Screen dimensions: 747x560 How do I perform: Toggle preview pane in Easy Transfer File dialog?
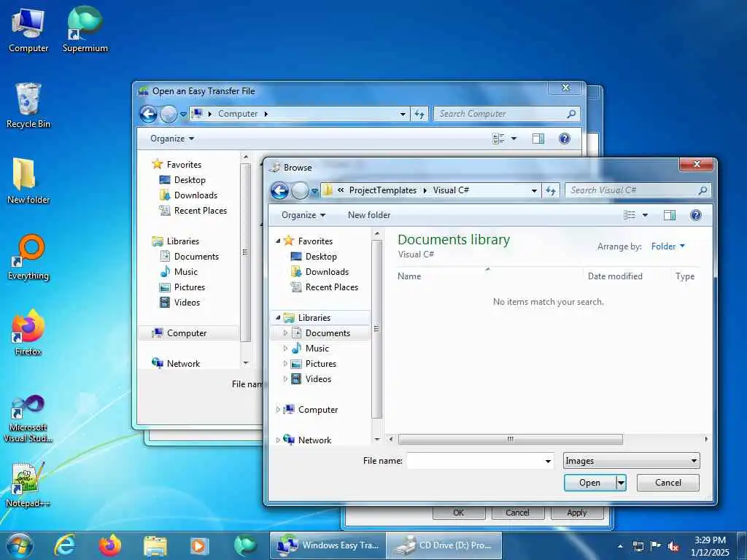click(538, 139)
